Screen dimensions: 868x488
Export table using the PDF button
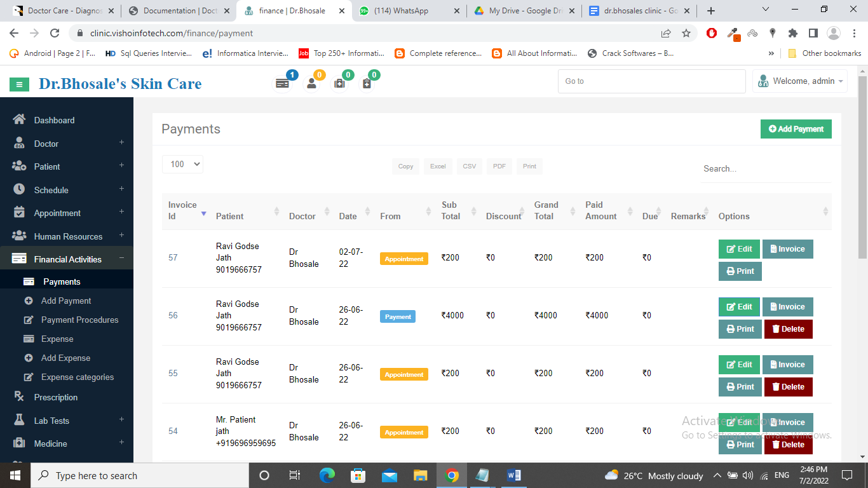499,166
